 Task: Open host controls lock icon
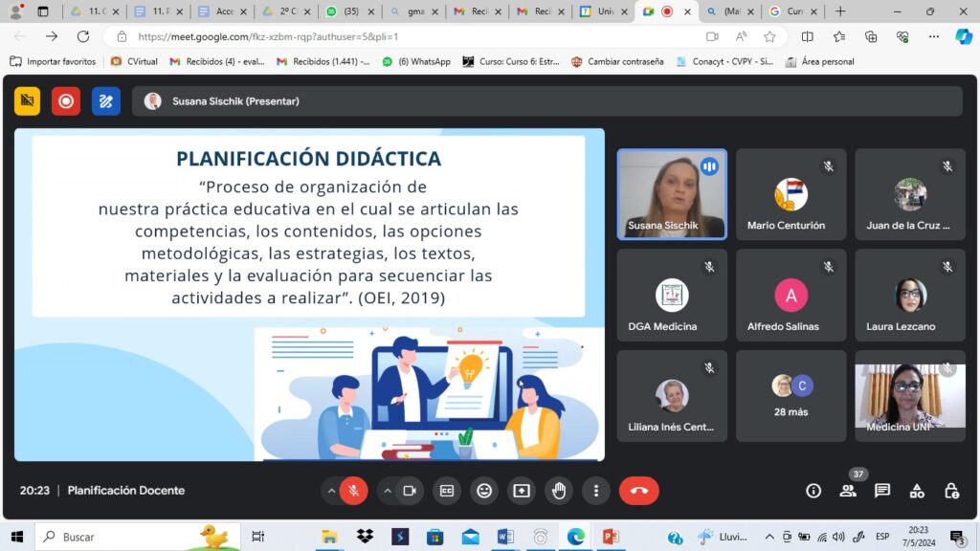pyautogui.click(x=951, y=491)
